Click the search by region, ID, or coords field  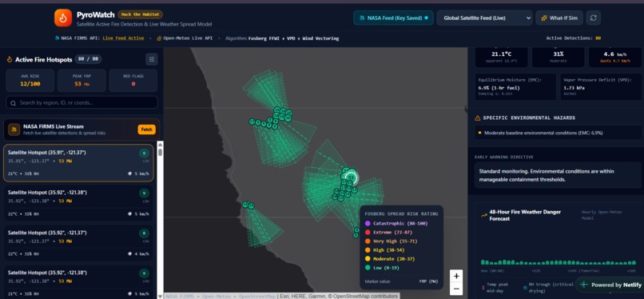tap(81, 102)
